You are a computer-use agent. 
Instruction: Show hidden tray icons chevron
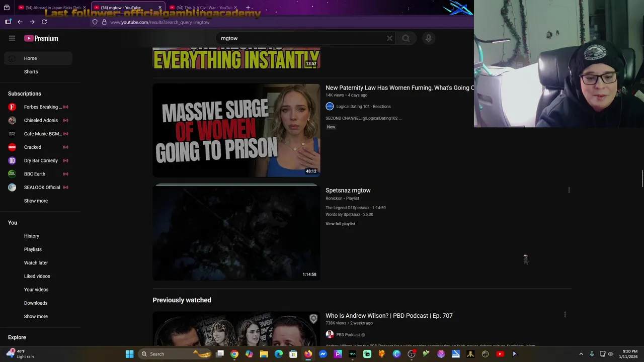pos(581,354)
